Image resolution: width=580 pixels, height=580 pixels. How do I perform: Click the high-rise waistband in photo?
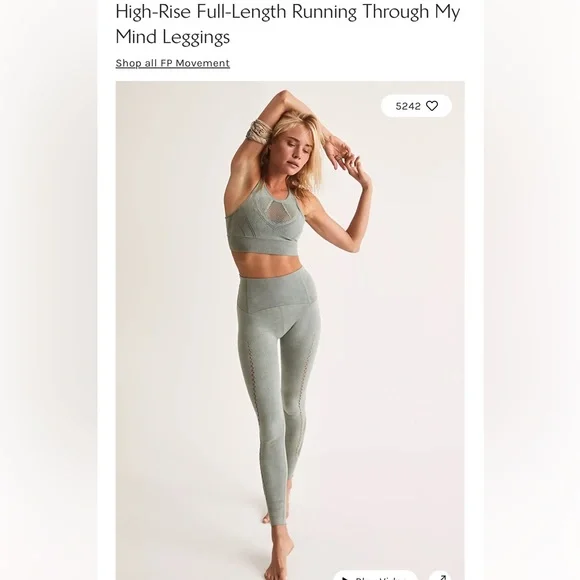pyautogui.click(x=278, y=292)
